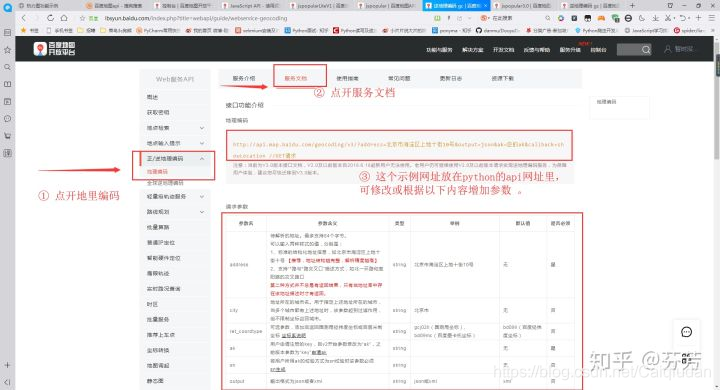Switch to the 资源下载 tab
Screen dimensions: 720x390
click(x=503, y=79)
